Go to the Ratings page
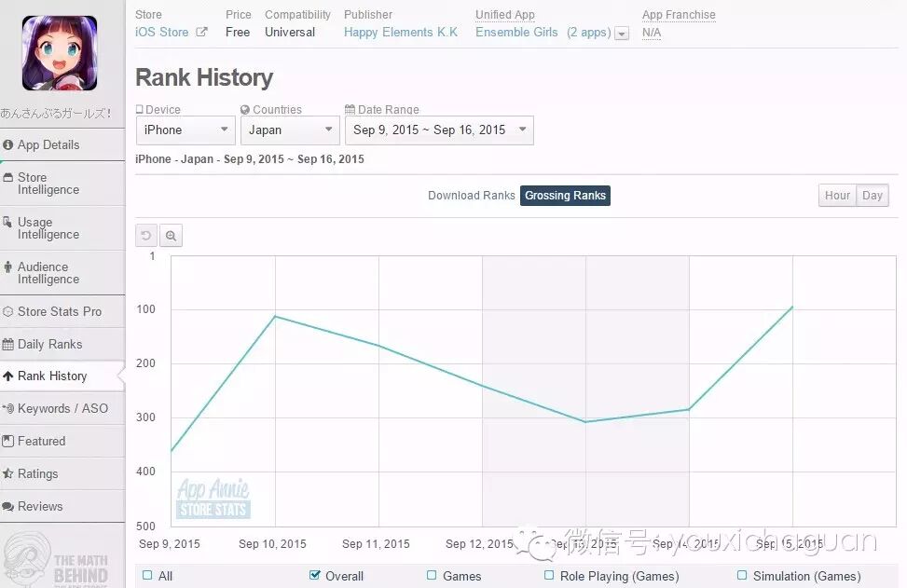The width and height of the screenshot is (907, 588). pyautogui.click(x=62, y=473)
